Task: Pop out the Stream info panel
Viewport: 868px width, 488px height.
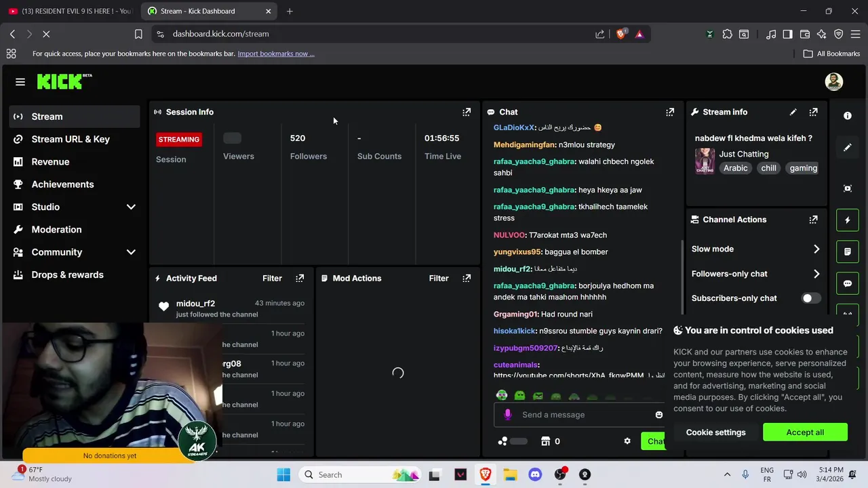Action: tap(814, 112)
